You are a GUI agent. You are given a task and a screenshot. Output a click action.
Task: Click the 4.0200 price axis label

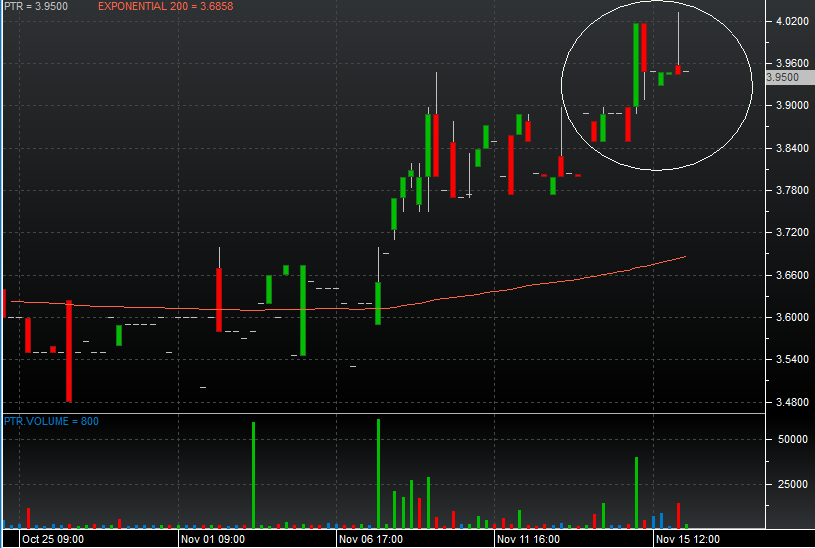tap(792, 21)
